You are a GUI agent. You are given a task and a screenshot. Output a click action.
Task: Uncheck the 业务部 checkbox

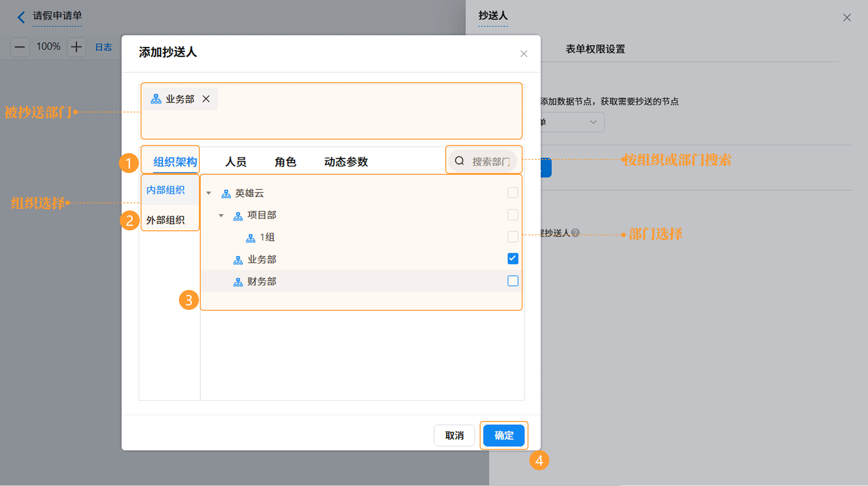[x=512, y=259]
